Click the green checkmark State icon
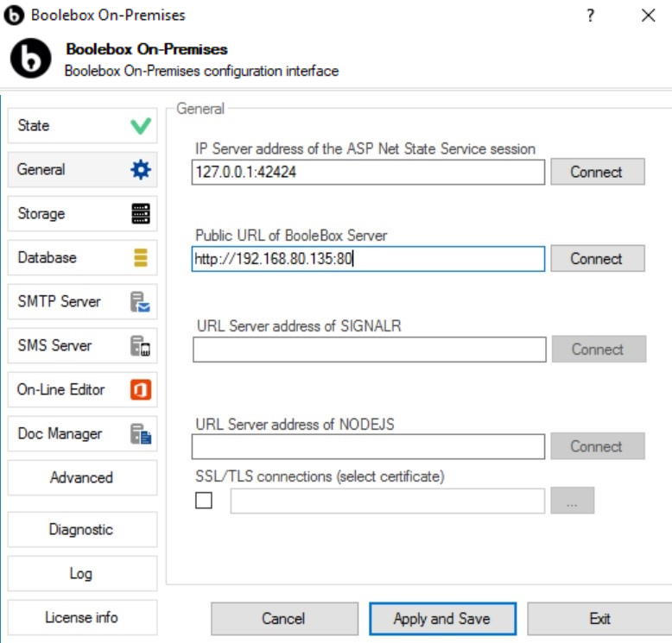Screen dimensions: 672x643 (x=141, y=125)
